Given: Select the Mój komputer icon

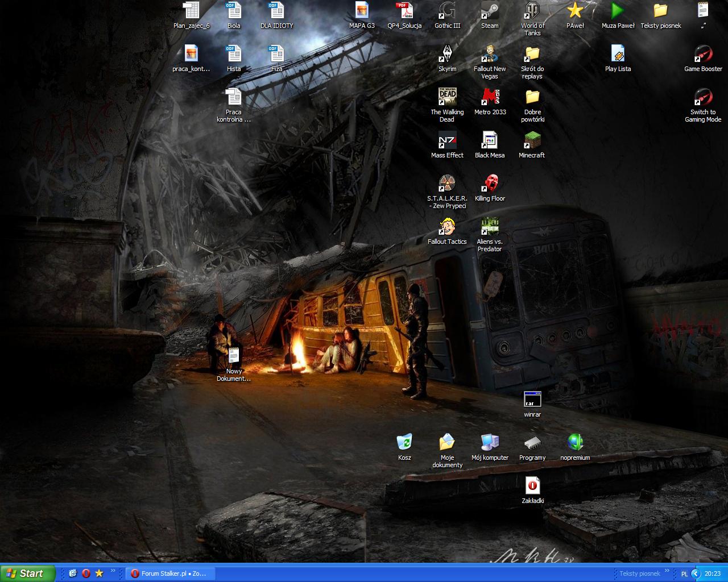Looking at the screenshot, I should pyautogui.click(x=490, y=443).
